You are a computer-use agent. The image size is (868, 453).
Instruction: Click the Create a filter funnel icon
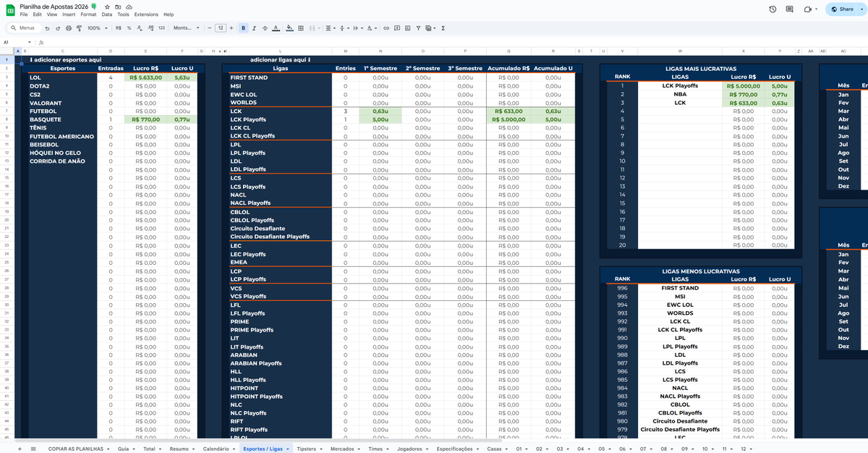pyautogui.click(x=418, y=28)
